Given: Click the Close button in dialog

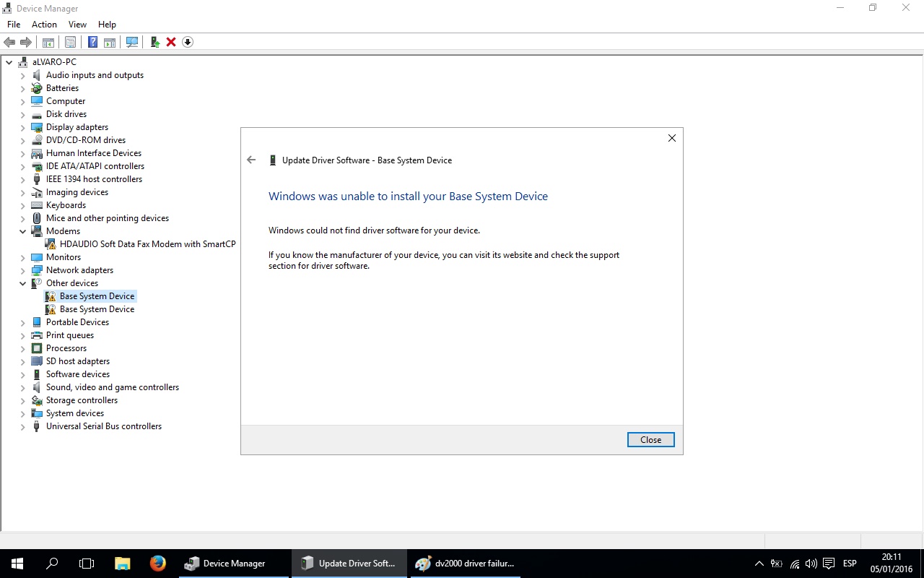Looking at the screenshot, I should [x=650, y=439].
